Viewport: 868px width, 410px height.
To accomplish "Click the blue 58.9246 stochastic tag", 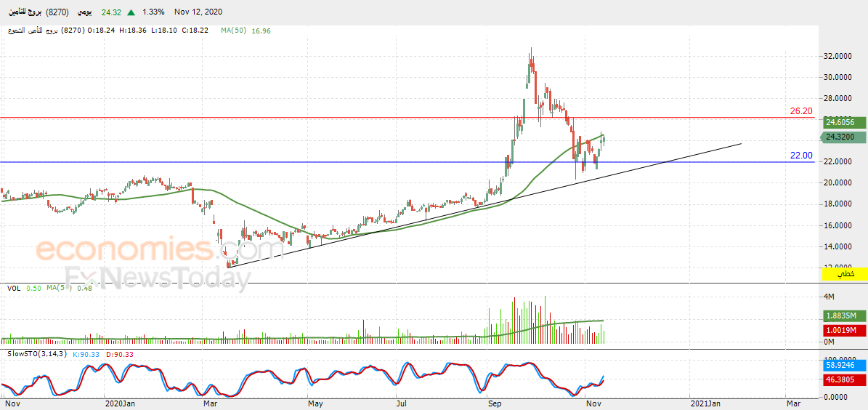I will [845, 366].
